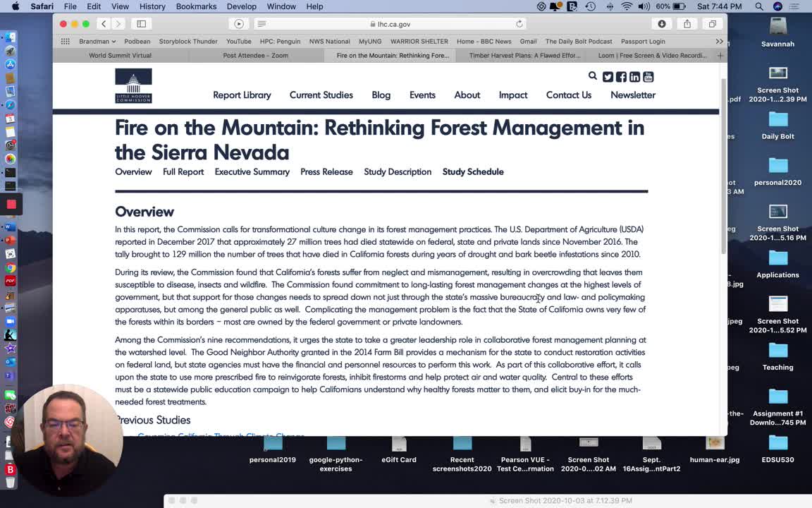Click the Safari share button

coord(687,24)
